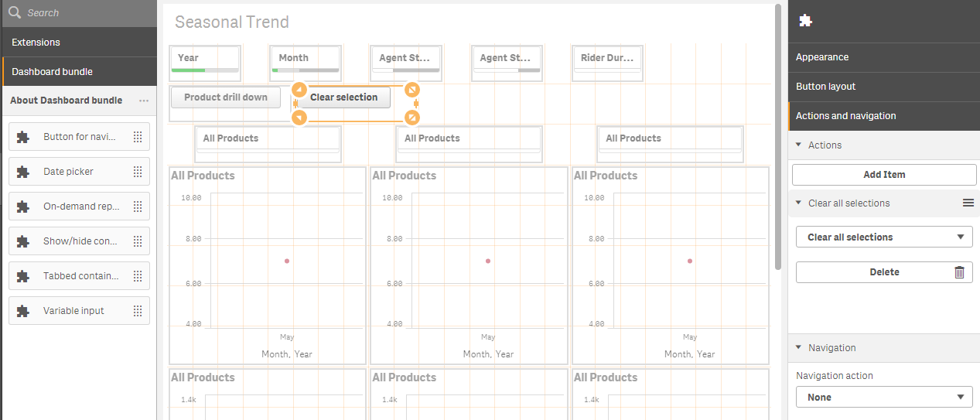
Task: Open the Extensions section
Action: (x=79, y=43)
